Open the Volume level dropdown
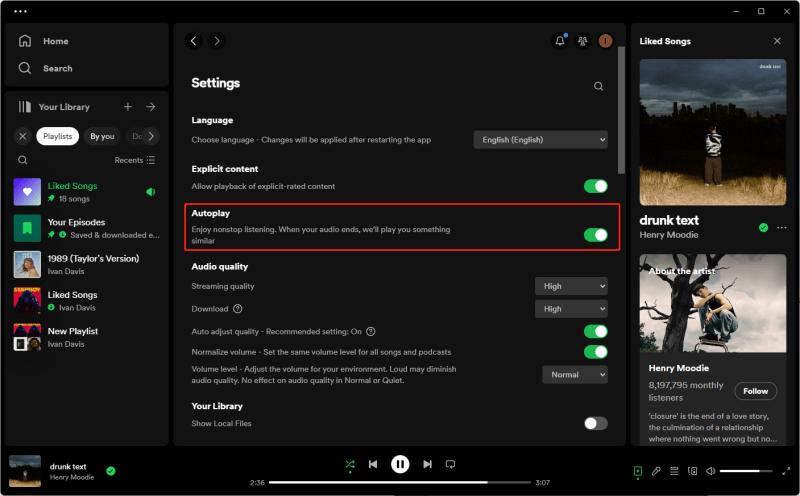Screen dimensions: 800x496 pos(574,375)
